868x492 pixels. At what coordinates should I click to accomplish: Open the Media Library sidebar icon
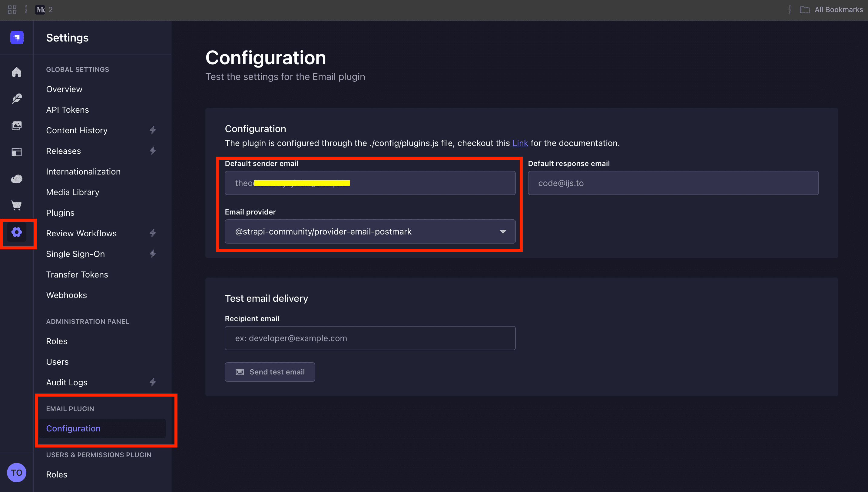pos(17,125)
